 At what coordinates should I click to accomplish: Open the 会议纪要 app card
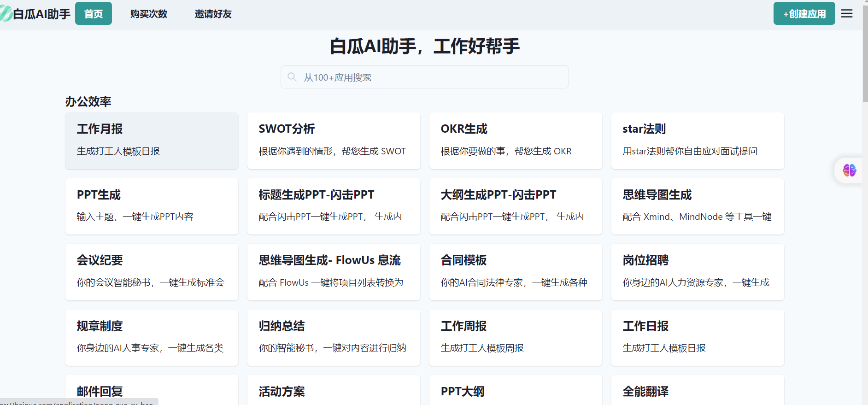coord(152,272)
